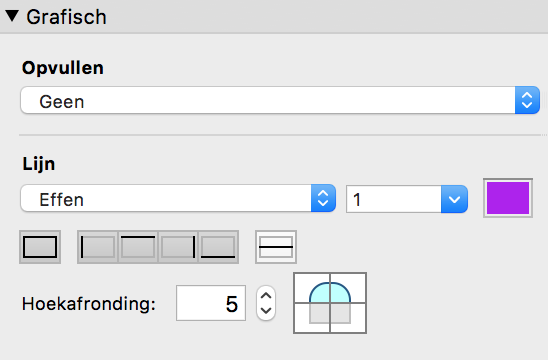The width and height of the screenshot is (548, 360).
Task: Open the line thickness arrow dropdown
Action: pos(454,199)
